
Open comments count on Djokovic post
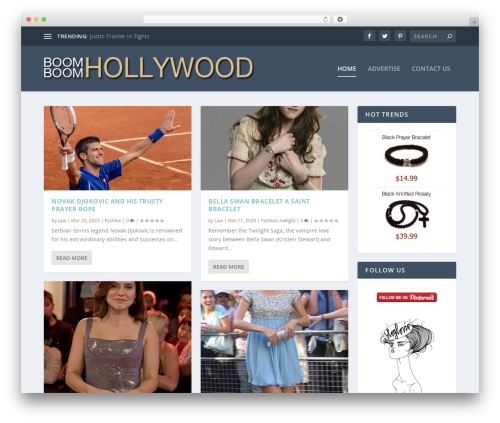click(130, 221)
